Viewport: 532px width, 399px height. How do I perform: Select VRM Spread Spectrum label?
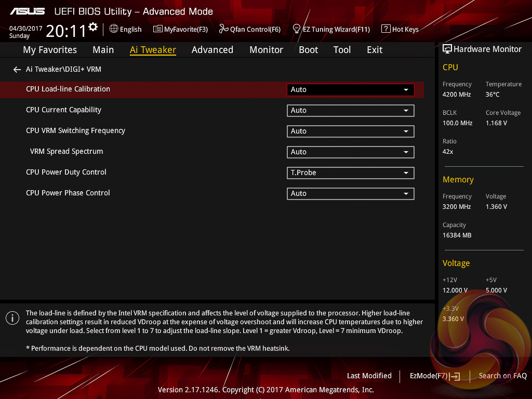coord(66,151)
